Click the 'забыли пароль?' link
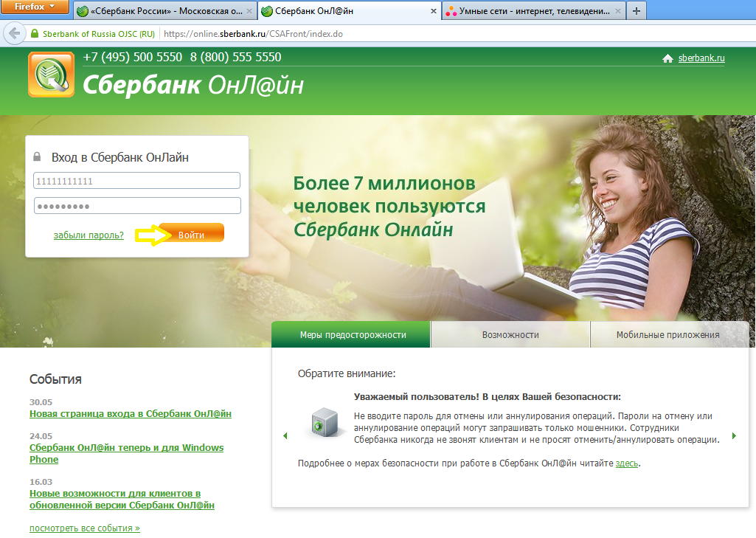This screenshot has height=538, width=756. (x=89, y=235)
